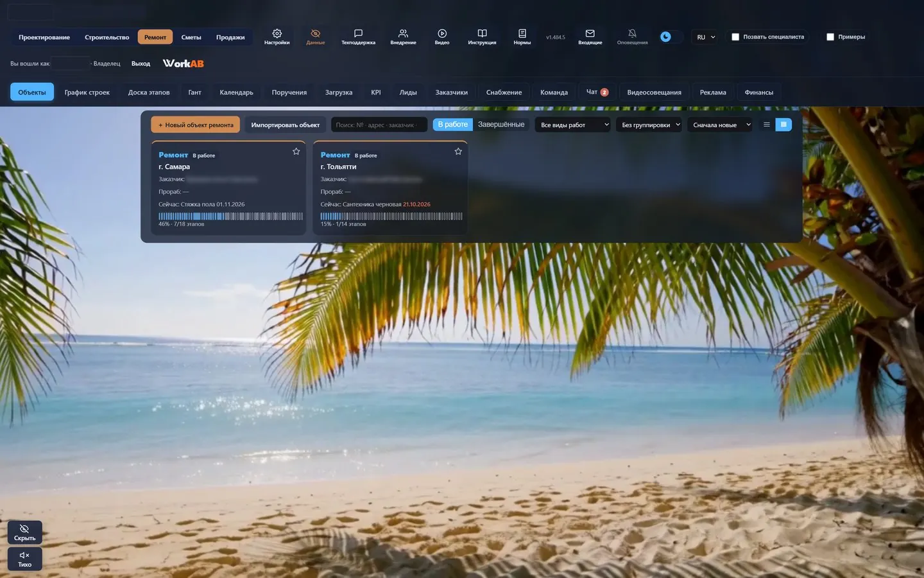Open the Продажи section
924x578 pixels.
230,37
